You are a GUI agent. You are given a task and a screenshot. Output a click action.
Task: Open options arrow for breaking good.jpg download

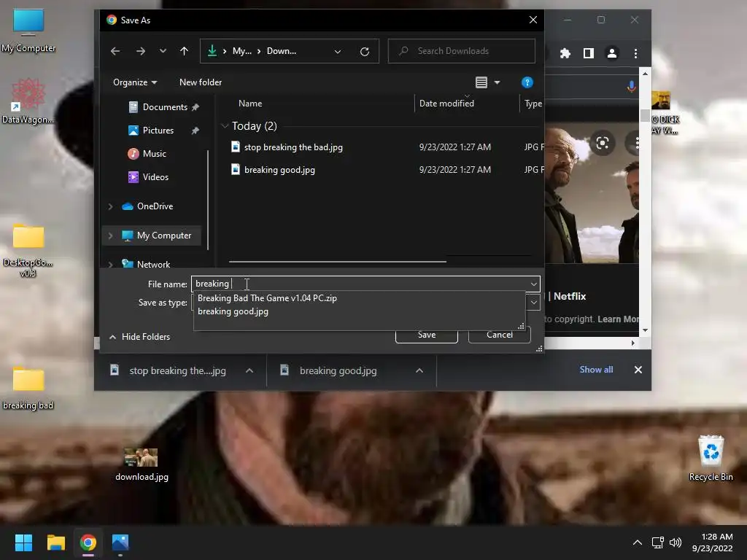(419, 370)
